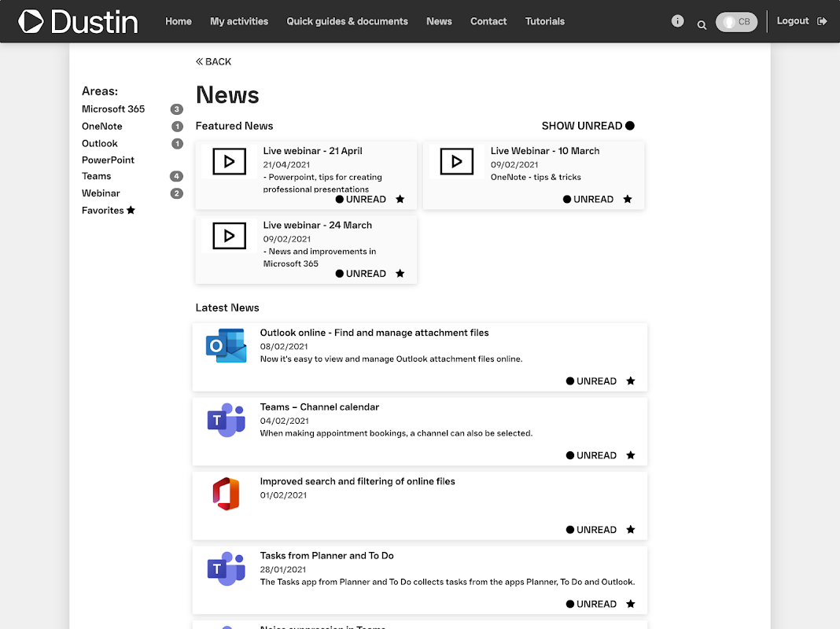This screenshot has width=840, height=629.
Task: Open Improved search and filtering headline
Action: pos(357,481)
